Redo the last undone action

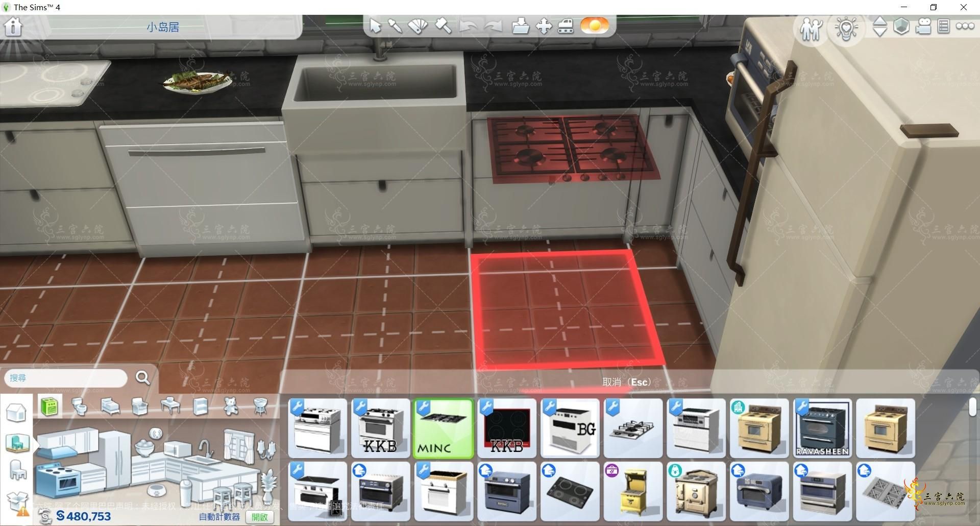coord(493,26)
